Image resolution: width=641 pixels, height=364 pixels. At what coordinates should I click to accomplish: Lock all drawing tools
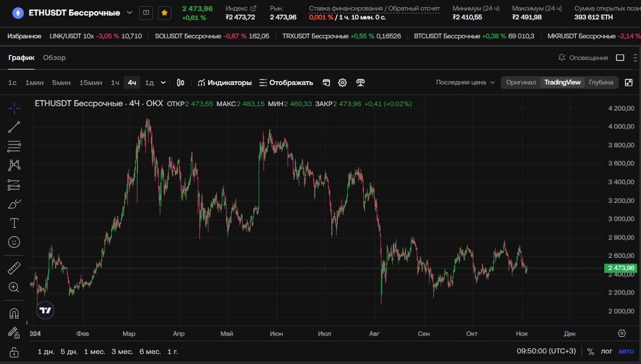(14, 352)
